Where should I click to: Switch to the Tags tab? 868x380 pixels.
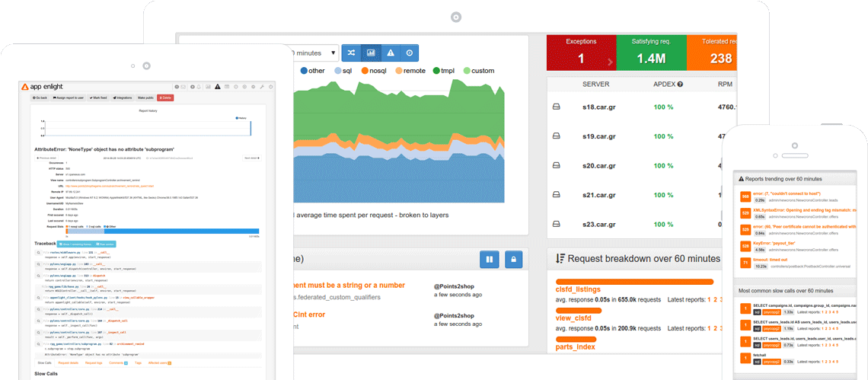pyautogui.click(x=138, y=362)
